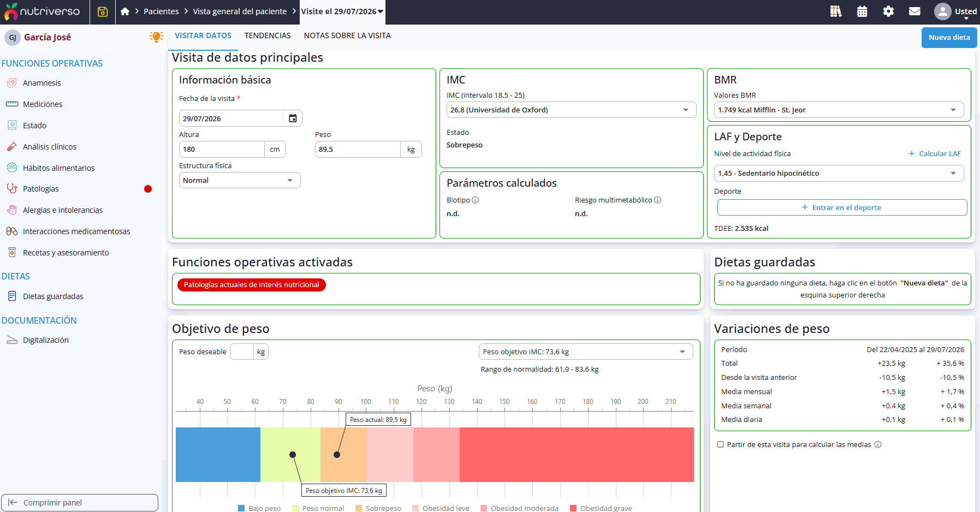The width and height of the screenshot is (980, 512).
Task: Click 'Rango de normalidad: 61,9 - 83,6 kg' text
Action: (x=539, y=369)
